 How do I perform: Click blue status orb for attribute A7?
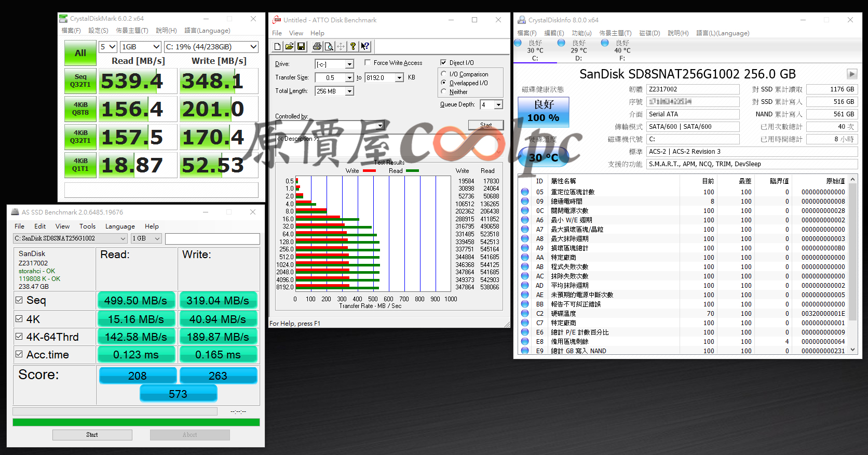click(x=525, y=230)
